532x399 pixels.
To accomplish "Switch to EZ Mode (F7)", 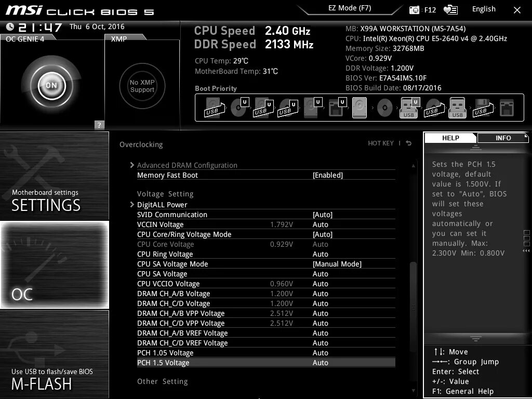I will pos(350,8).
